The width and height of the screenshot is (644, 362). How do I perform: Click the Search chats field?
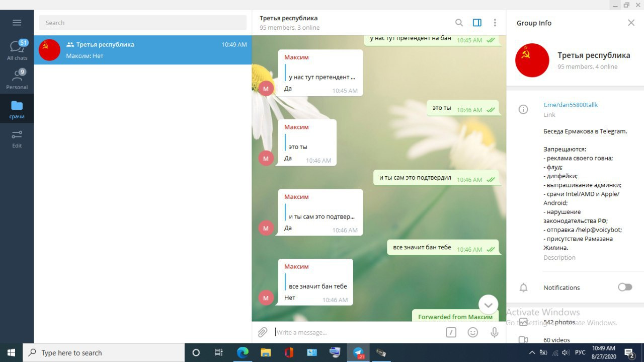pyautogui.click(x=143, y=23)
